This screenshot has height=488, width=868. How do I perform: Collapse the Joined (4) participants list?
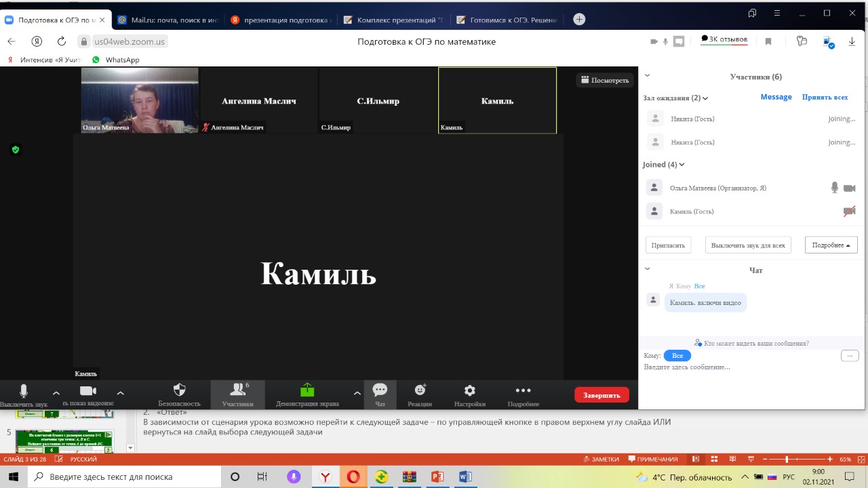click(x=682, y=165)
